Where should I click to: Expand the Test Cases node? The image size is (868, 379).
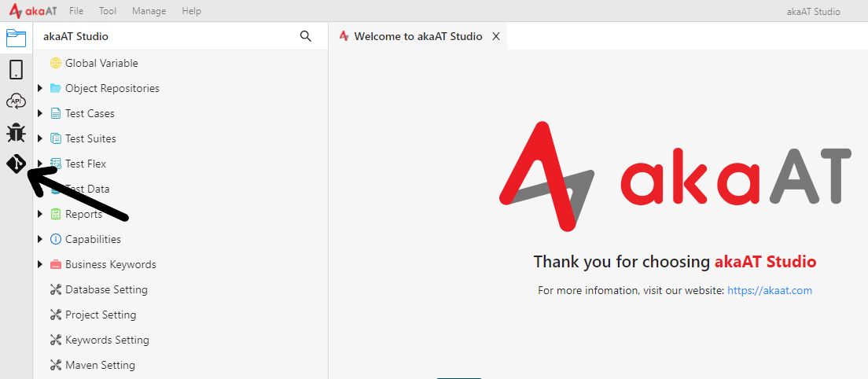tap(40, 113)
